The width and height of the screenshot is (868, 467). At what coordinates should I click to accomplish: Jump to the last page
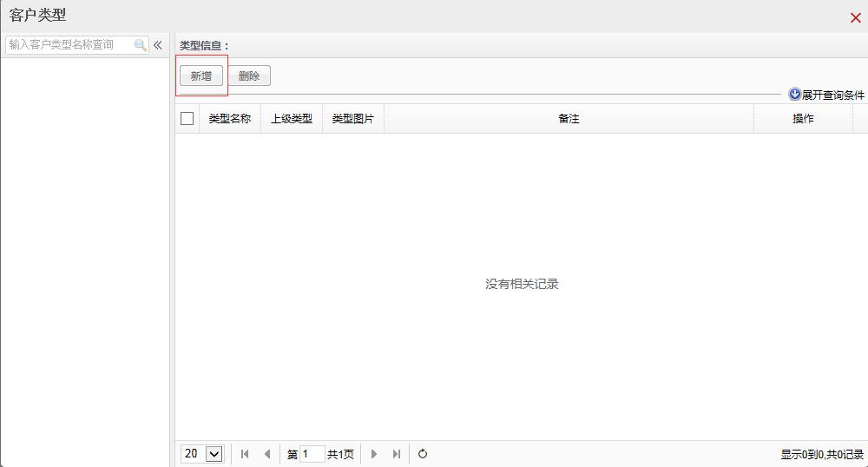tap(397, 454)
